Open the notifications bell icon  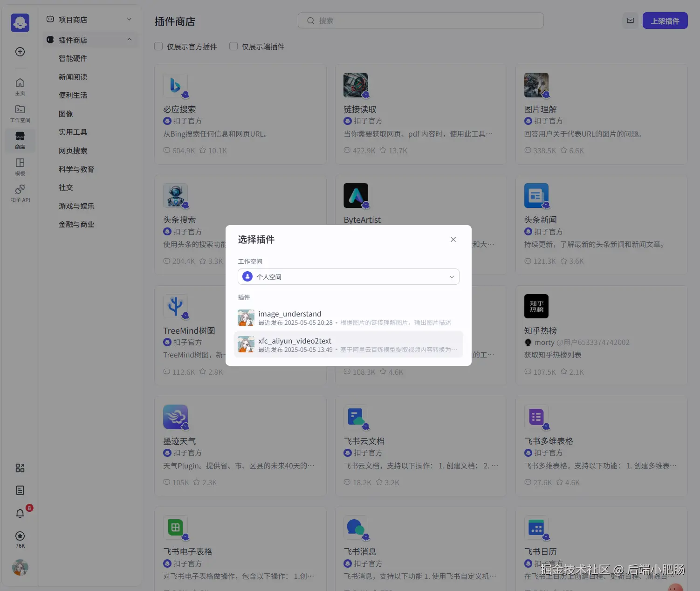[x=20, y=513]
